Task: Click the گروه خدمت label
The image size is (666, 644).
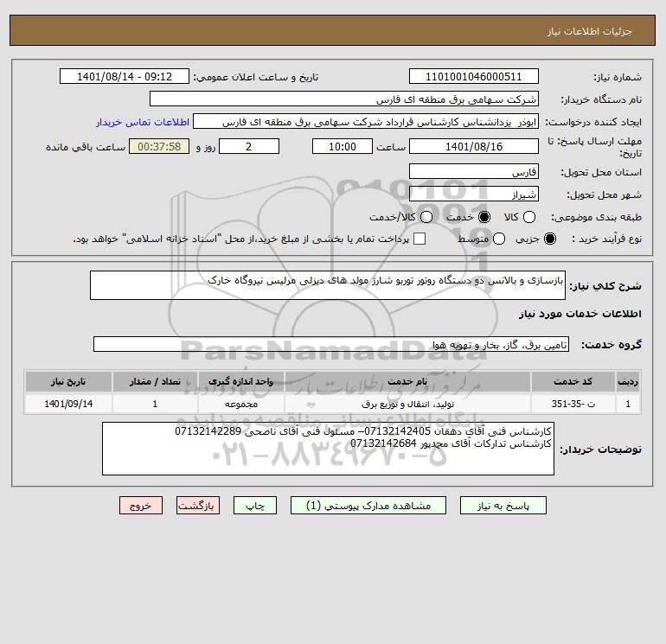Action: pos(612,344)
